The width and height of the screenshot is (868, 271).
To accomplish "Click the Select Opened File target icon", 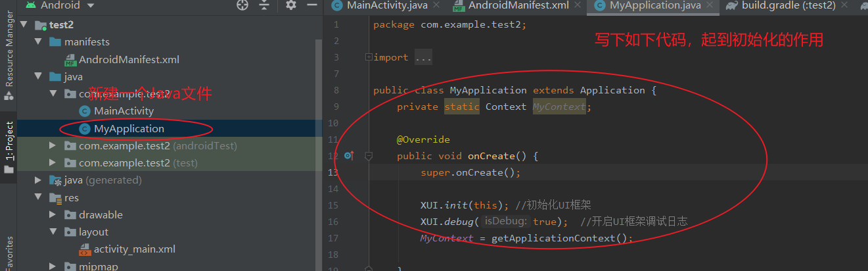I will click(242, 5).
